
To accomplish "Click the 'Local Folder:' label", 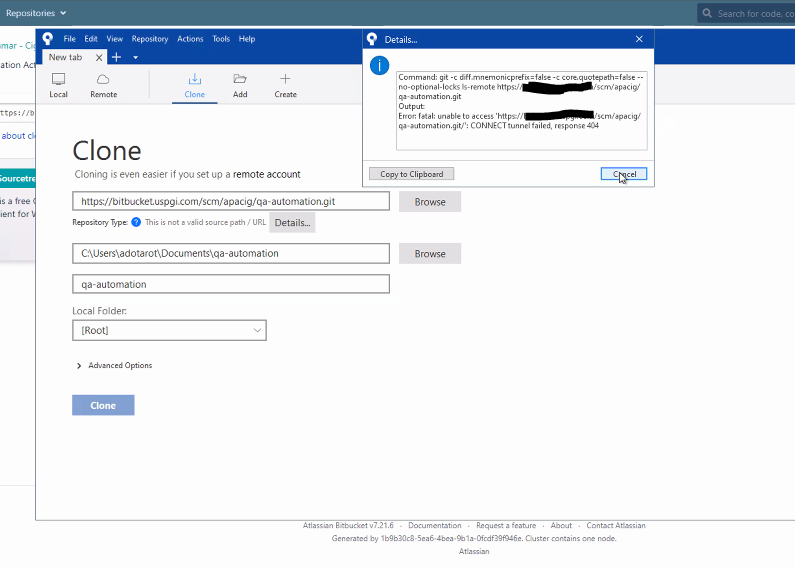I will coord(99,311).
